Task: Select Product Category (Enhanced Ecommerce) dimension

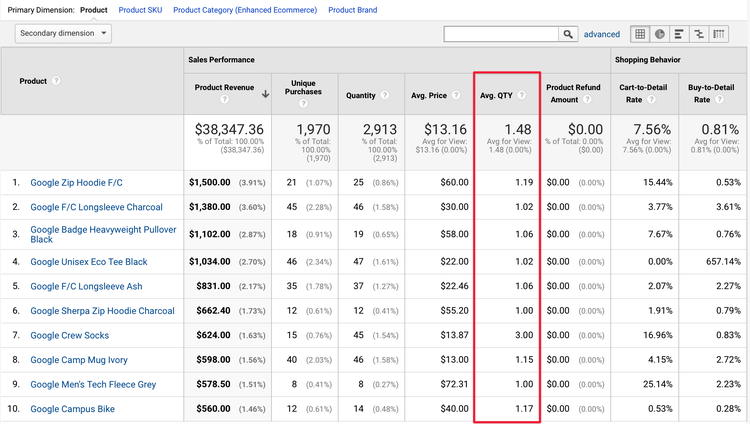Action: click(x=245, y=10)
